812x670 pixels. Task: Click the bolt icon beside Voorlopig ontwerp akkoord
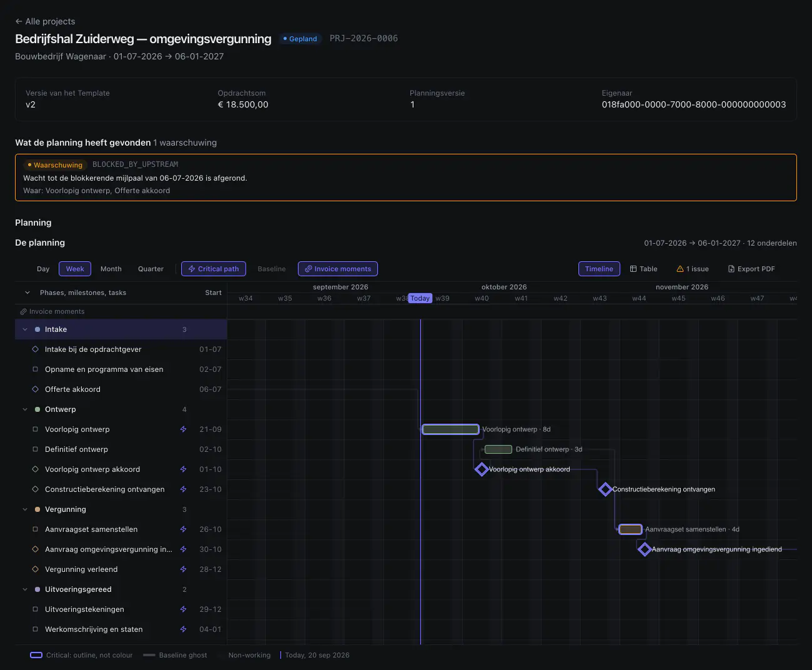184,469
